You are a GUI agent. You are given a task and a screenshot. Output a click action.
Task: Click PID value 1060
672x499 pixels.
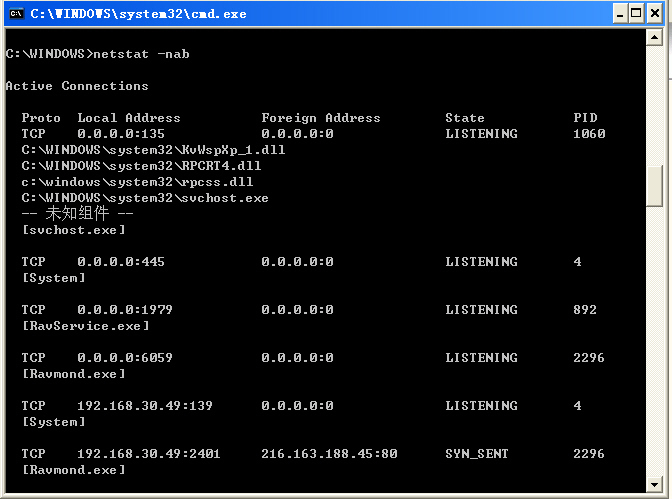tap(589, 134)
